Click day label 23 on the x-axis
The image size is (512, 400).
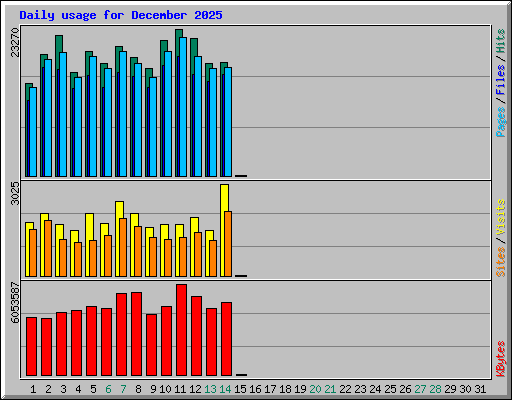pyautogui.click(x=360, y=389)
